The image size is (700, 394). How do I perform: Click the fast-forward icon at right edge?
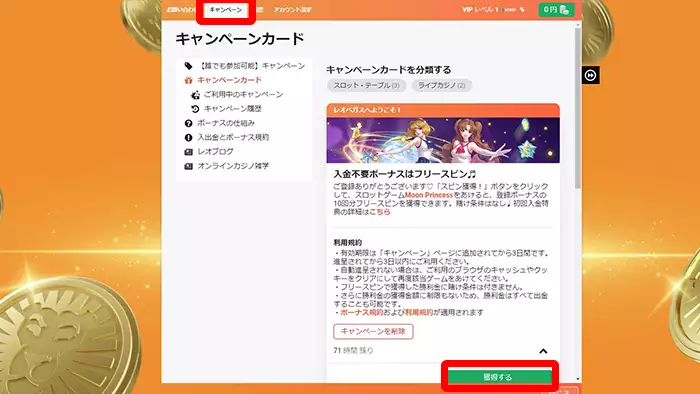coord(591,75)
